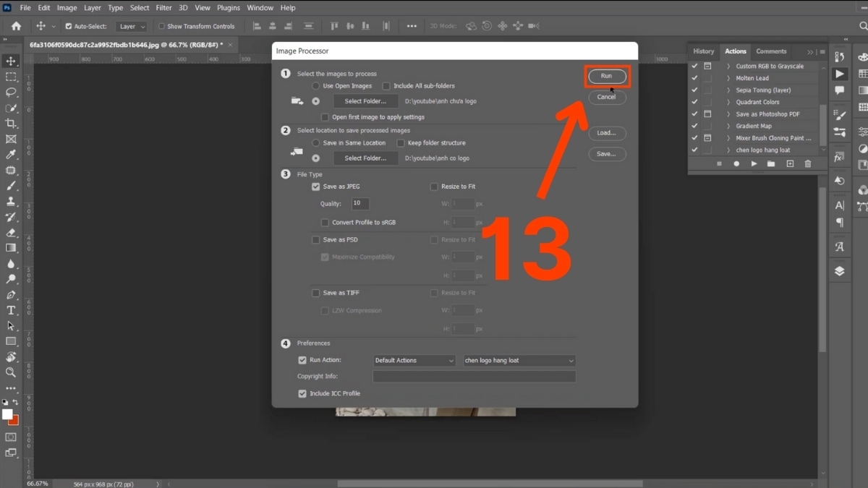Delete action using trash icon

coord(808,164)
